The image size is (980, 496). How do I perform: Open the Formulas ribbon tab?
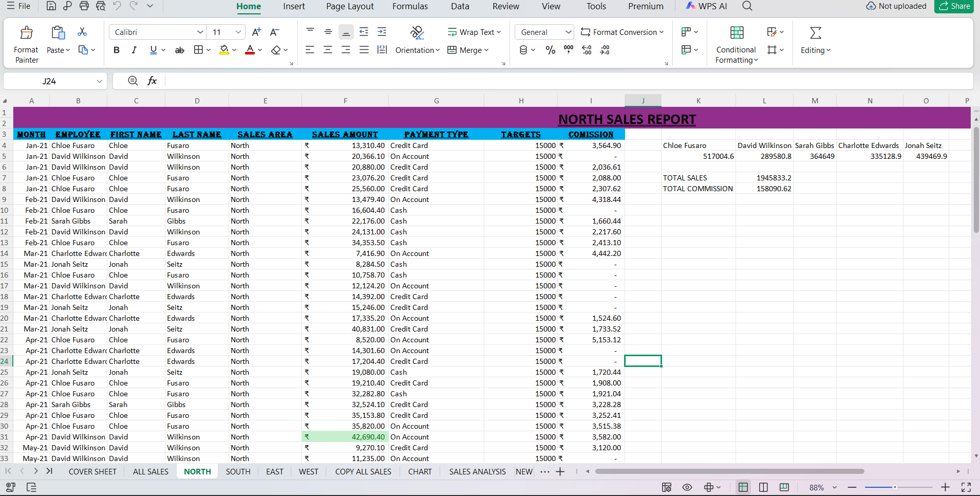[x=410, y=6]
